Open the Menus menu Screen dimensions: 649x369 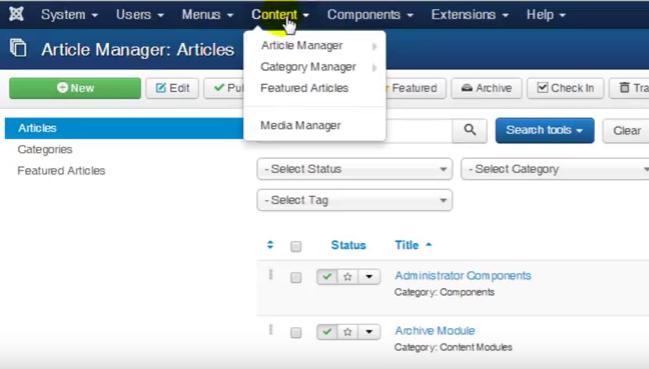(x=207, y=15)
